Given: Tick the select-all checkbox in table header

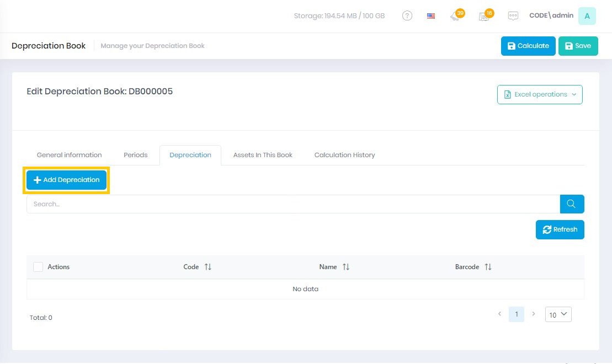Looking at the screenshot, I should point(38,267).
